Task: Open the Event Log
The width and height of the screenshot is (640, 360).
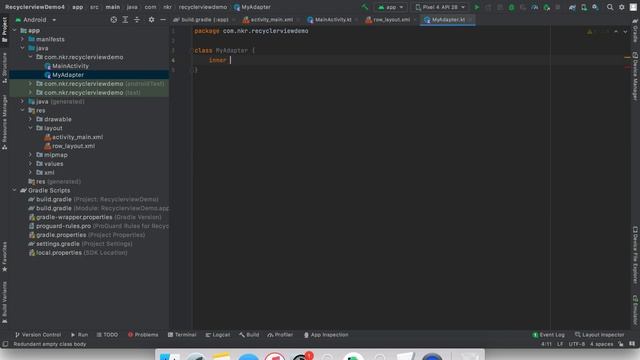Action: tap(549, 335)
